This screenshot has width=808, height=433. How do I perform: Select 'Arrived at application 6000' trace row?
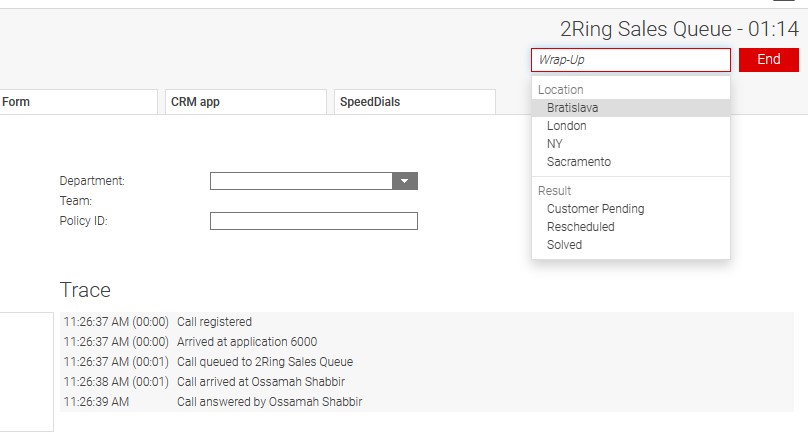[x=247, y=342]
